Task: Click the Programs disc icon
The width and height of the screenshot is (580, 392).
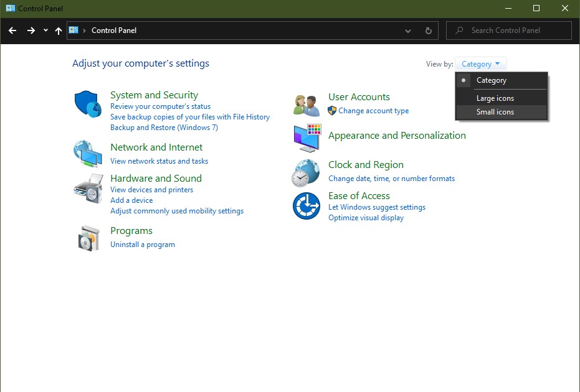Action: coord(89,238)
